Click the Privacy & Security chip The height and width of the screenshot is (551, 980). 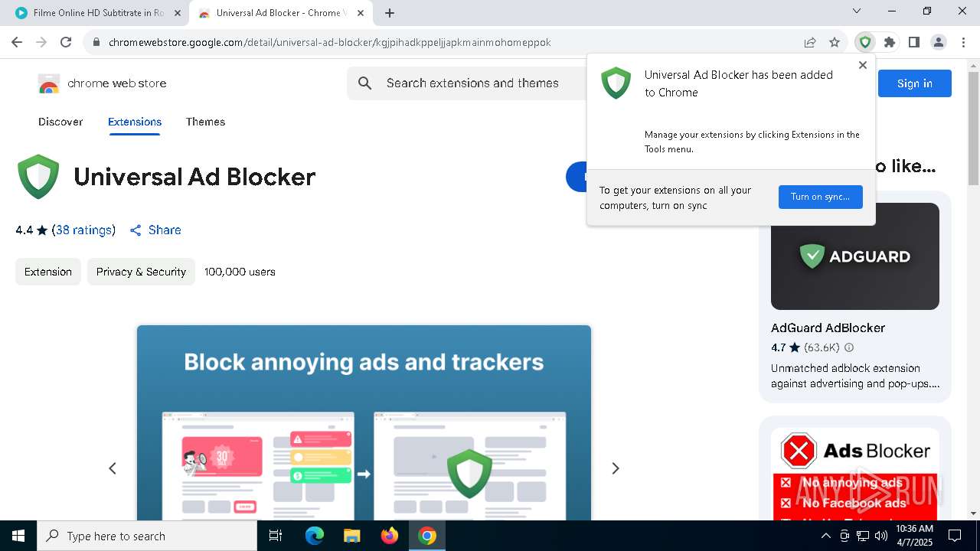[x=141, y=272]
